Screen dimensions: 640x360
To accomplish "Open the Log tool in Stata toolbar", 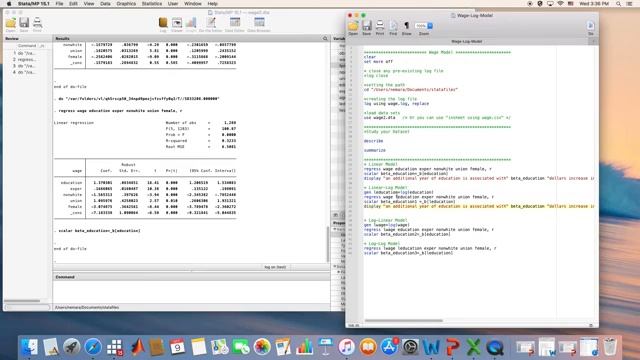I will [163, 24].
